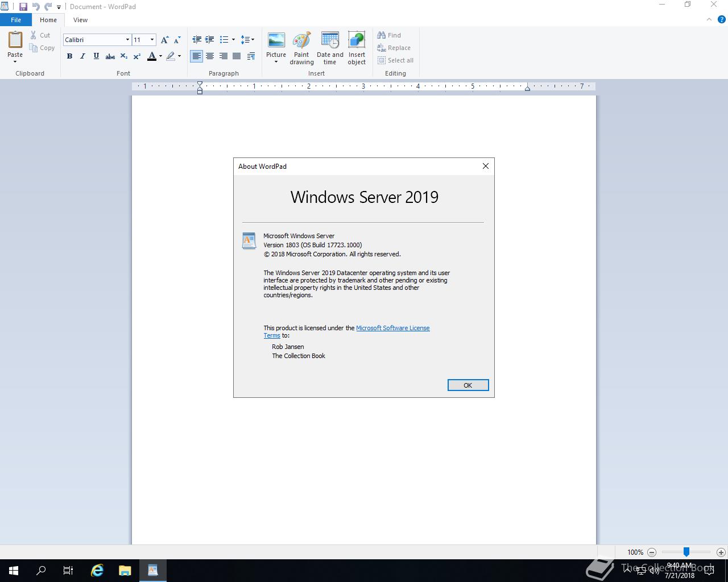Click the Zoom in plus button
Viewport: 728px width, 582px height.
point(721,552)
